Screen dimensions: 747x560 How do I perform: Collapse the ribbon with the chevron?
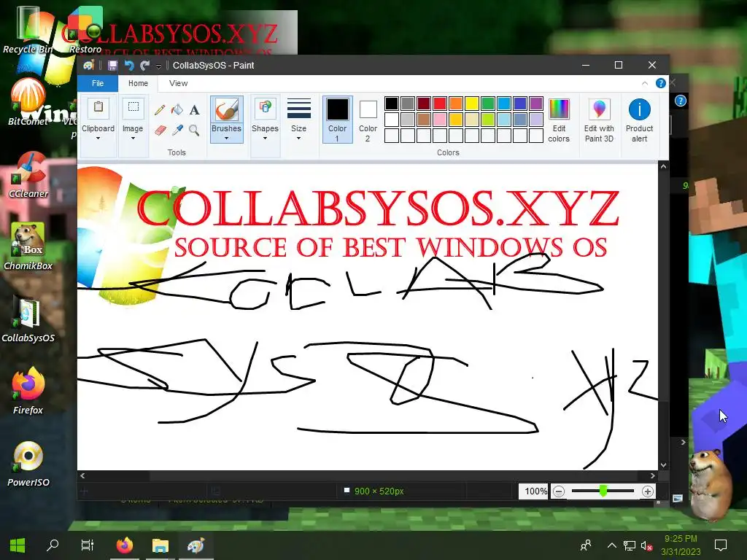pyautogui.click(x=645, y=83)
